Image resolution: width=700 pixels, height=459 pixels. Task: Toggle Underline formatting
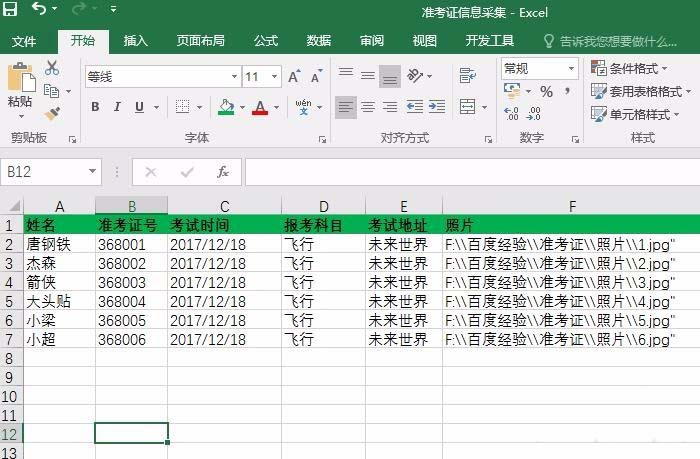click(139, 107)
